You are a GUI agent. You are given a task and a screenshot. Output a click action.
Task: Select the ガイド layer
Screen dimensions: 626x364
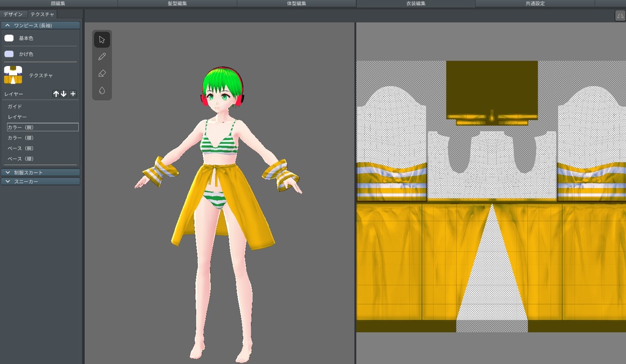pos(15,106)
